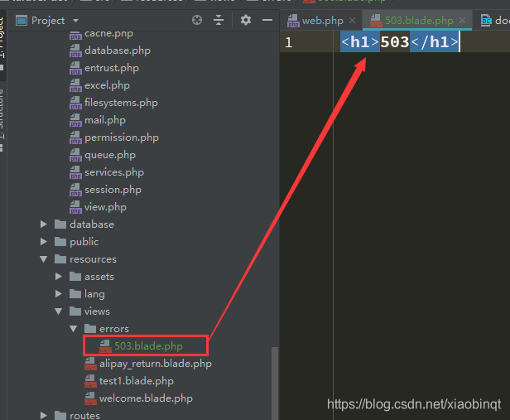Expand the database folder
The image size is (510, 420).
[x=44, y=224]
